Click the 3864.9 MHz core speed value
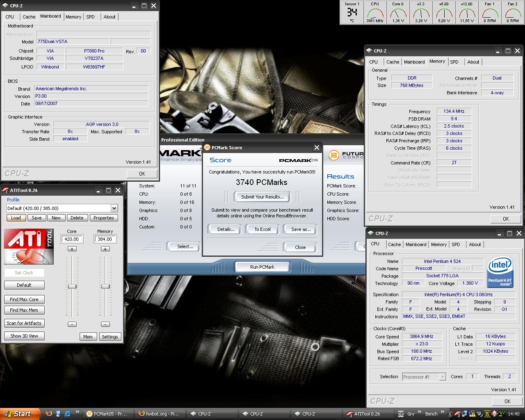 pyautogui.click(x=421, y=336)
